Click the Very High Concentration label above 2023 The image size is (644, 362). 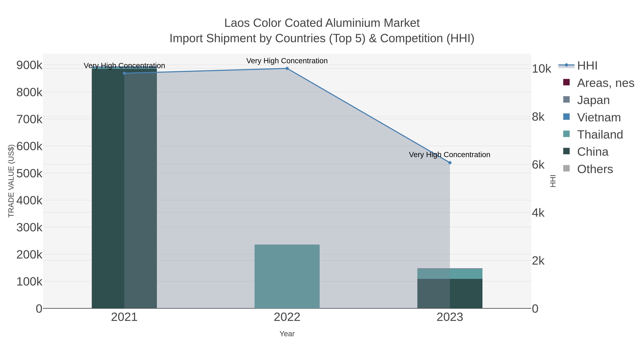(450, 155)
